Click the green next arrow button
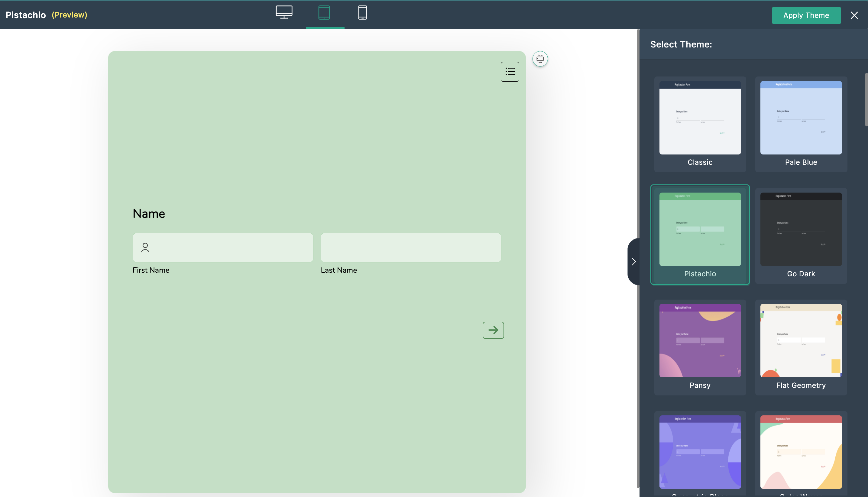The height and width of the screenshot is (497, 868). coord(493,330)
